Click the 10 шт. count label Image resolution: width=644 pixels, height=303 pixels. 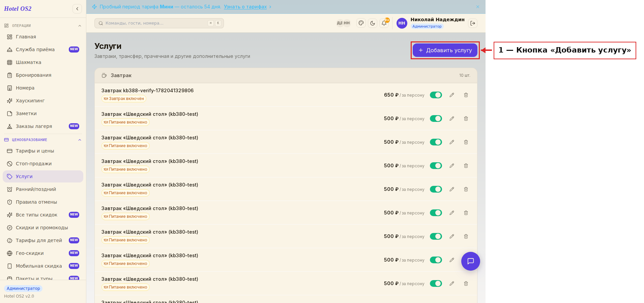(x=465, y=75)
